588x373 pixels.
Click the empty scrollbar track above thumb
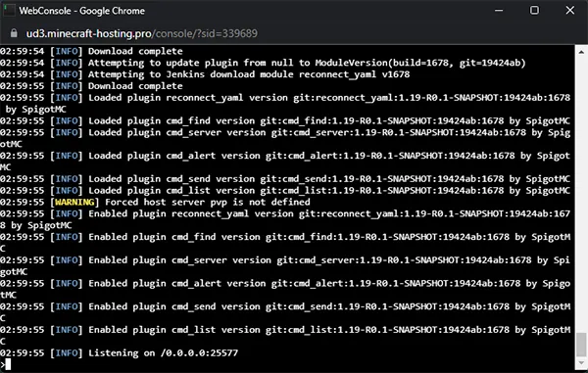pyautogui.click(x=581, y=195)
